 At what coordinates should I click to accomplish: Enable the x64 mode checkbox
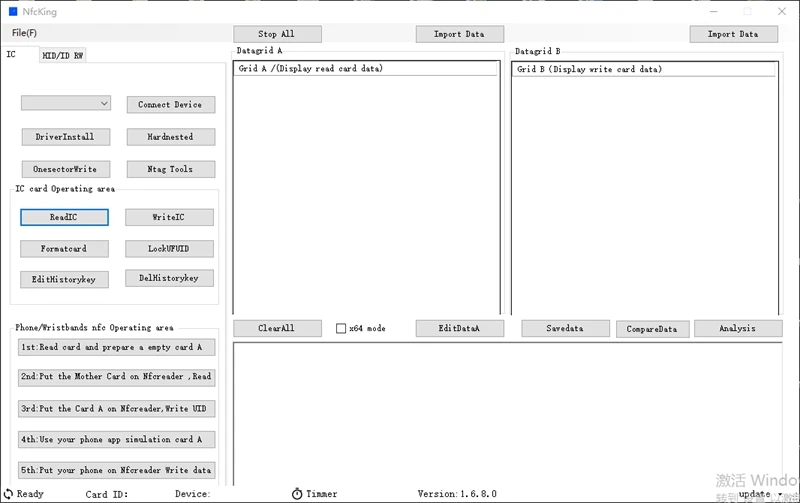(x=341, y=329)
